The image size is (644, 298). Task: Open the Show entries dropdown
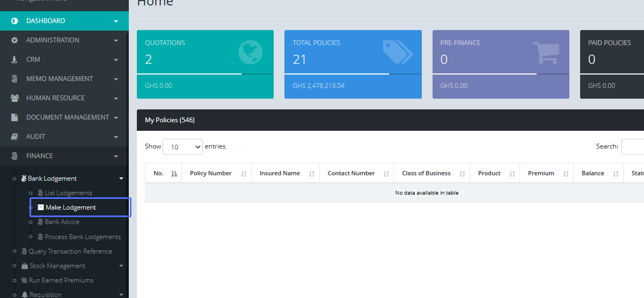click(x=182, y=147)
